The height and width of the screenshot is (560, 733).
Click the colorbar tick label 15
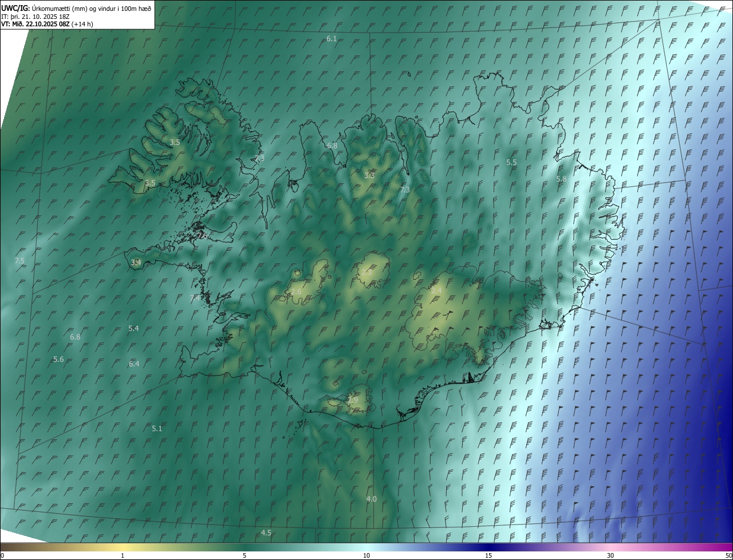(x=488, y=555)
